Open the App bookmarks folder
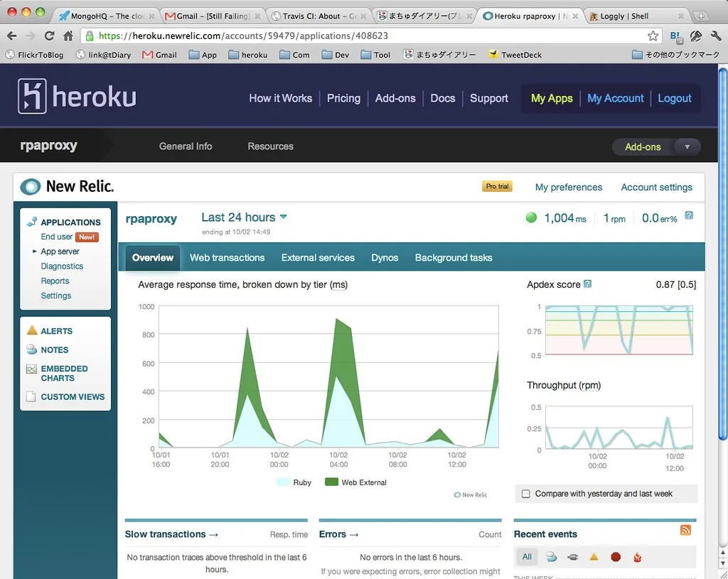This screenshot has width=728, height=579. (x=203, y=55)
